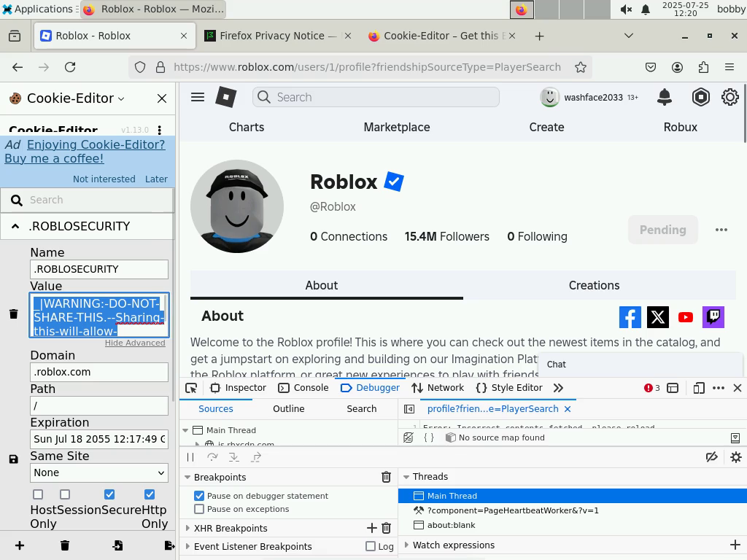747x560 pixels.
Task: Expand the XHR Breakpoints section
Action: [x=188, y=528]
